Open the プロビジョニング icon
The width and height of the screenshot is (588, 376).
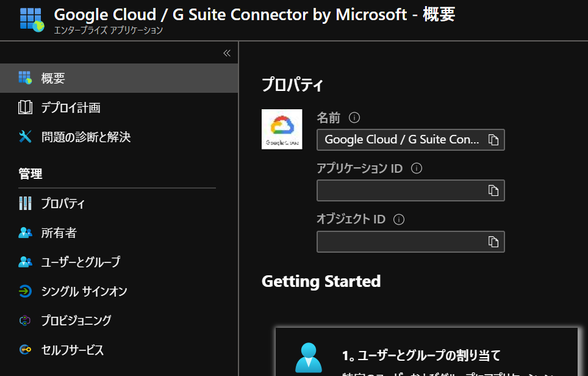click(25, 320)
